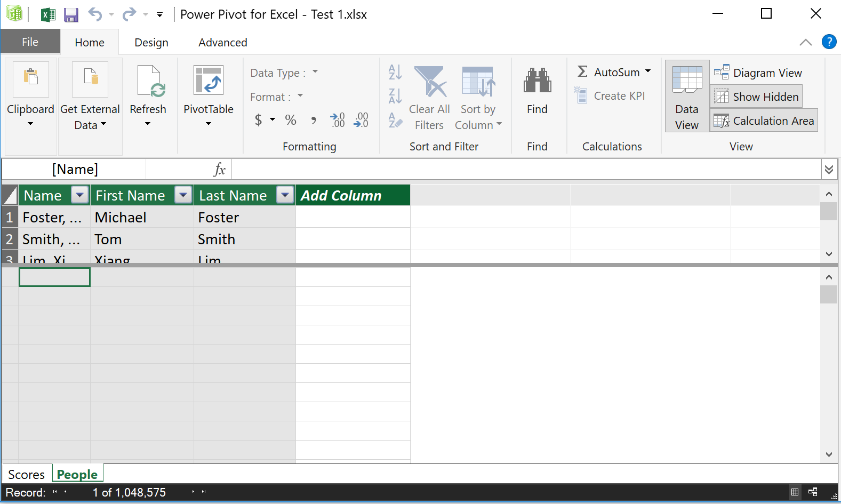Image resolution: width=841 pixels, height=504 pixels.
Task: Click the [Name] name box
Action: tap(75, 170)
